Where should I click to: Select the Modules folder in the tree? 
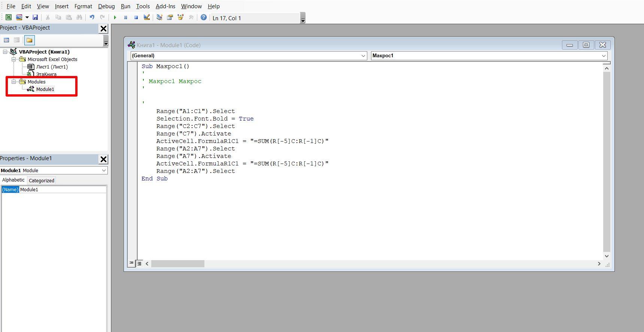point(36,82)
